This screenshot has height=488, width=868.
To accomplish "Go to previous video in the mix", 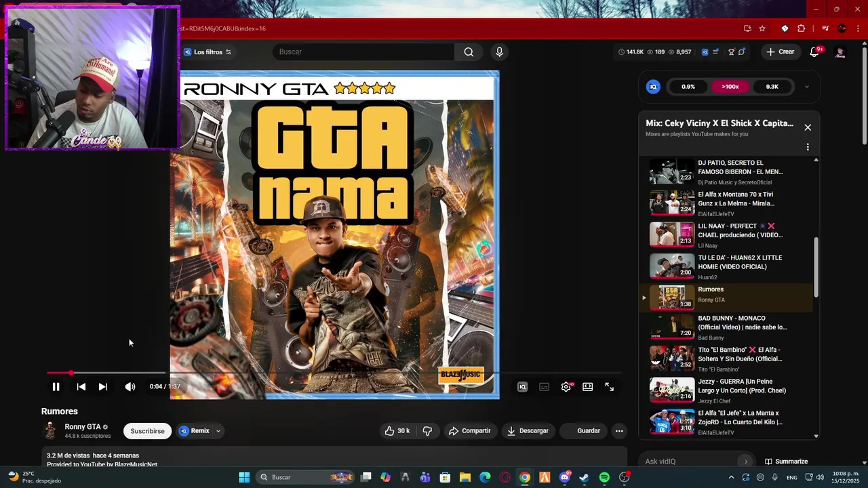I will tap(81, 386).
